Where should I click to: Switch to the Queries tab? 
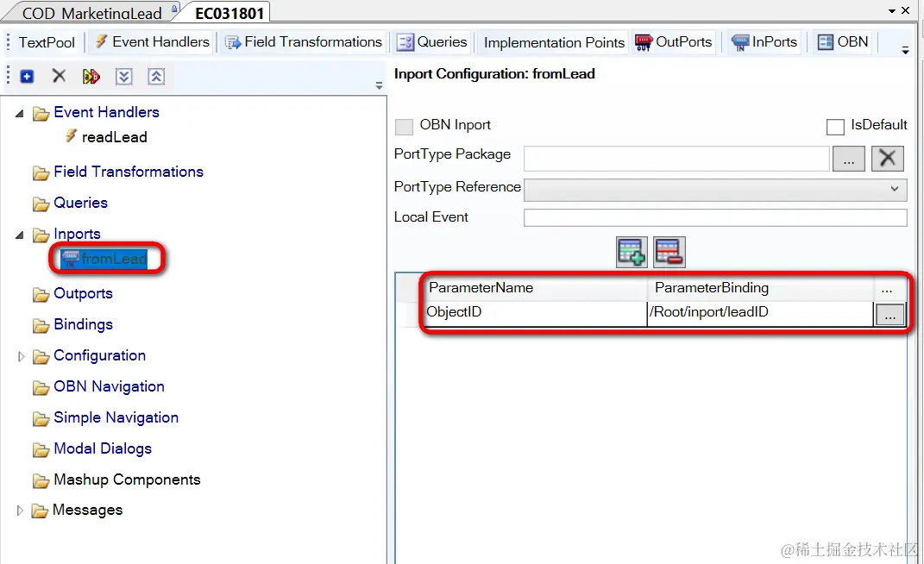(x=432, y=42)
